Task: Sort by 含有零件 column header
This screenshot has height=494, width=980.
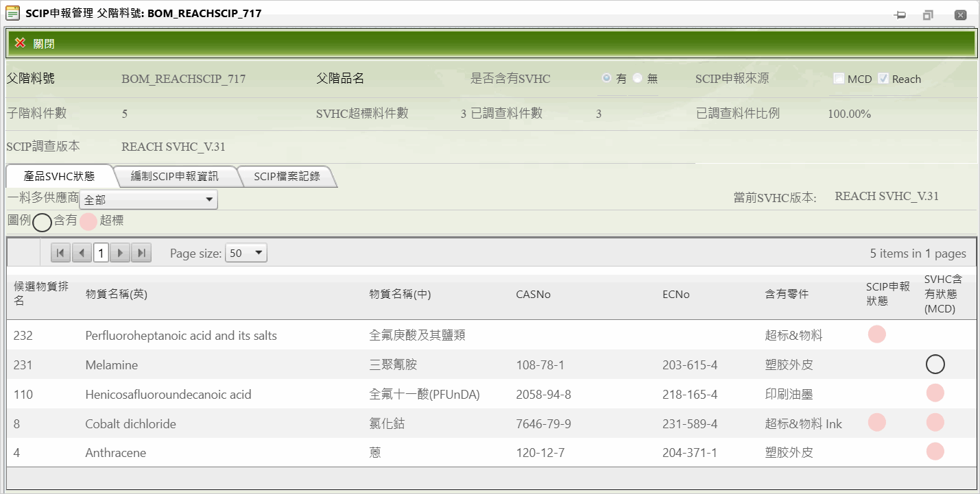Action: coord(787,294)
